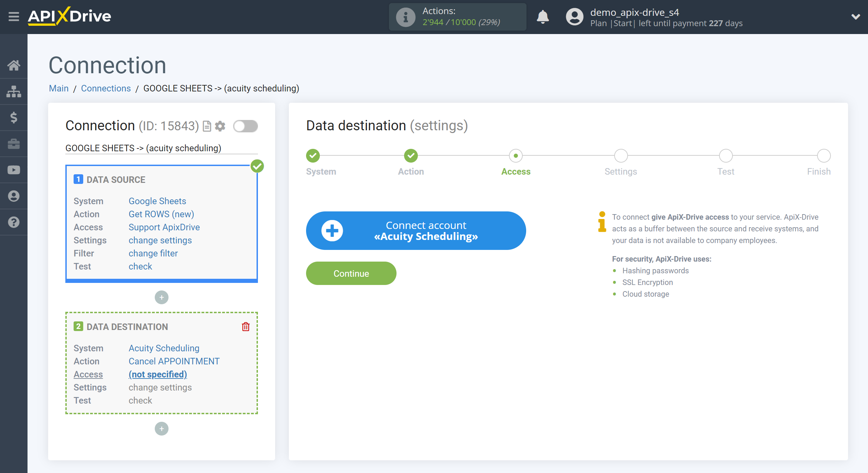Open the Cancel APPOINTMENT action link
This screenshot has width=868, height=473.
pyautogui.click(x=174, y=361)
